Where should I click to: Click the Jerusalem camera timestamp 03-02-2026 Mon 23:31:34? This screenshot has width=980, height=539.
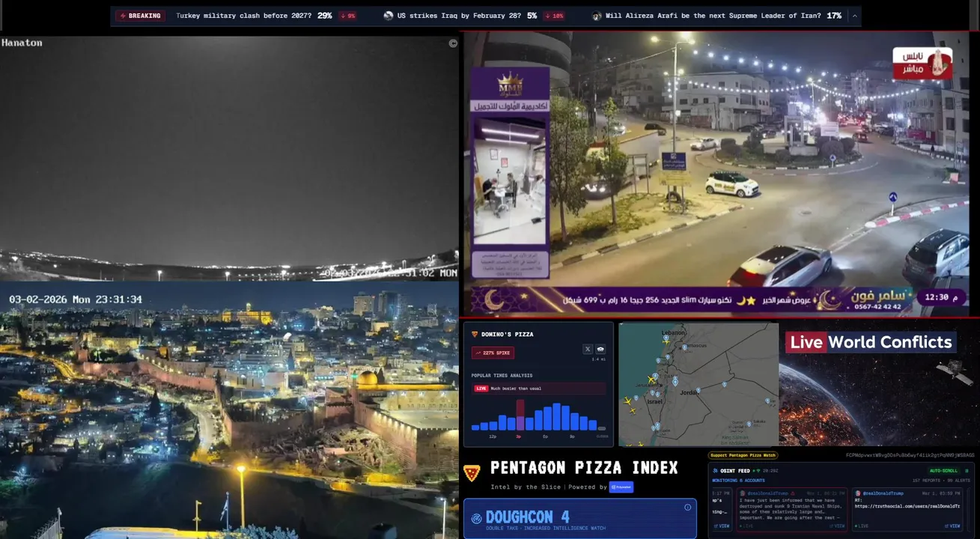pyautogui.click(x=76, y=299)
